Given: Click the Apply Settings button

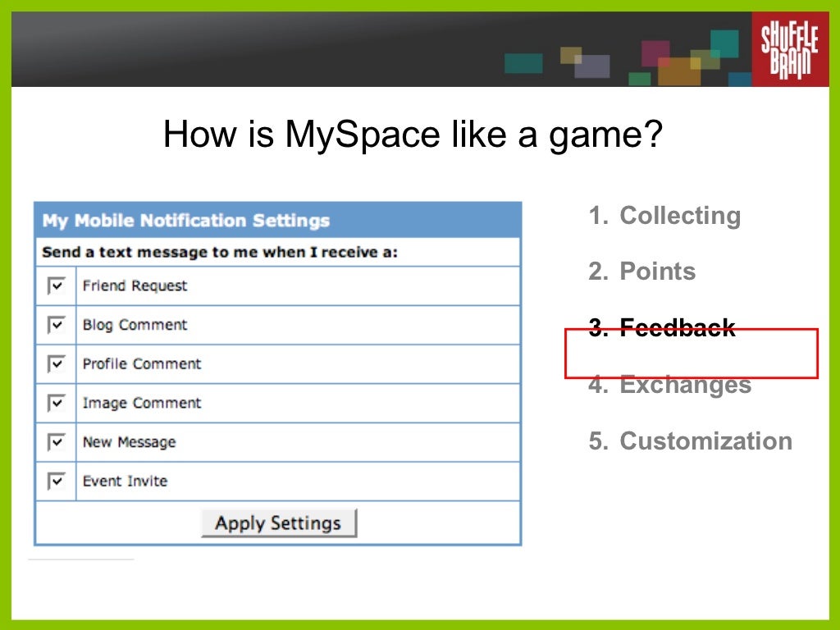Looking at the screenshot, I should point(279,523).
